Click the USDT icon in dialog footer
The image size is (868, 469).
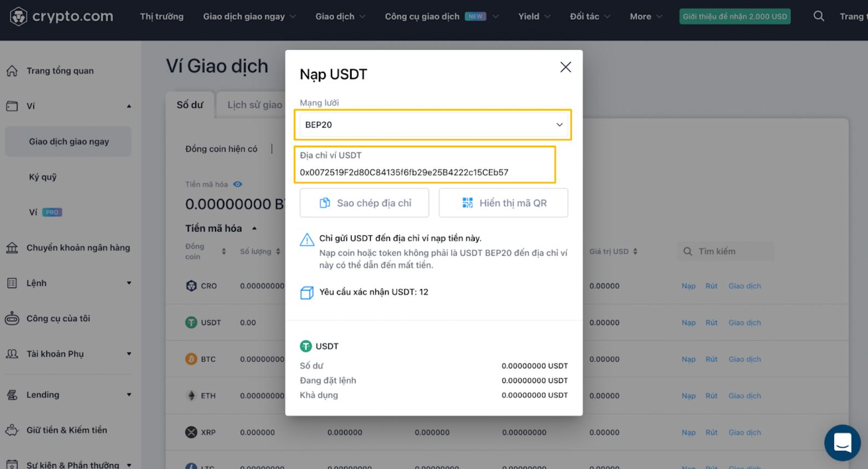coord(306,346)
